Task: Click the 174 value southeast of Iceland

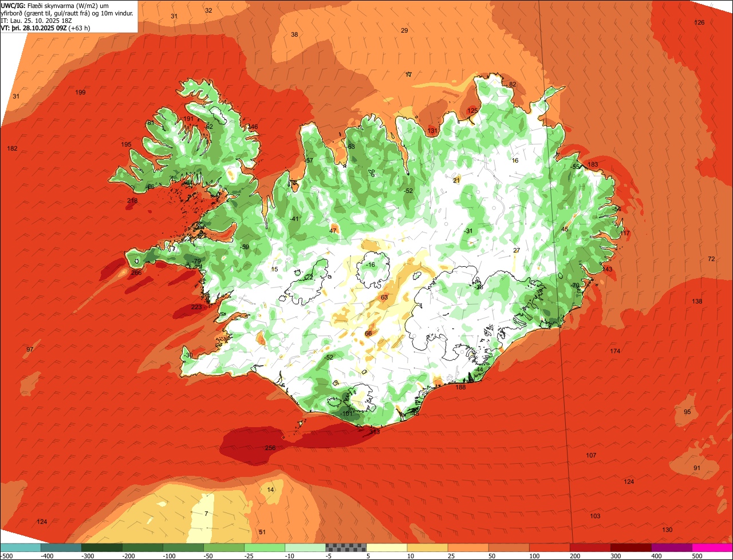Action: pyautogui.click(x=615, y=351)
